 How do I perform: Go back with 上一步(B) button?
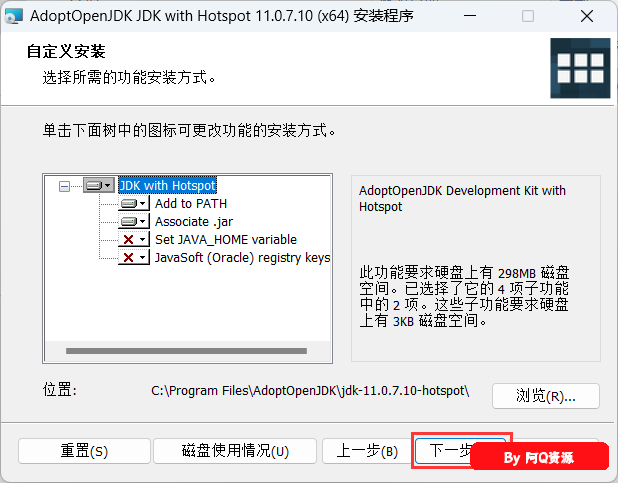(367, 451)
